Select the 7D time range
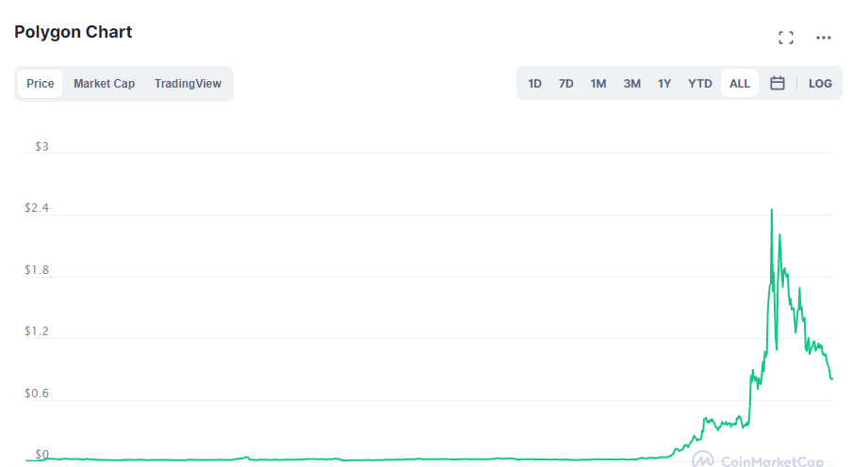Image resolution: width=868 pixels, height=467 pixels. (x=565, y=84)
